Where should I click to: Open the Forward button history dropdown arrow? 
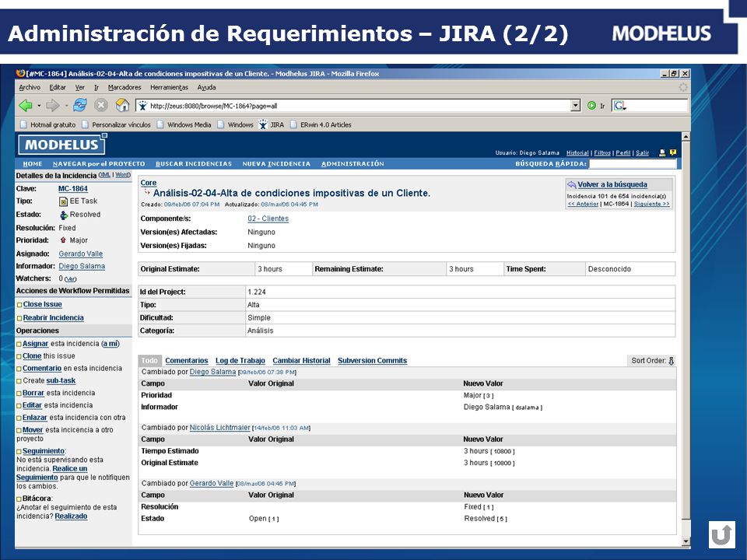66,106
